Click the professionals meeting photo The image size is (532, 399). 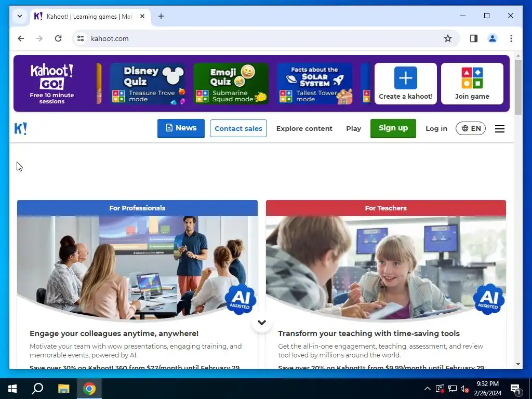pos(137,268)
